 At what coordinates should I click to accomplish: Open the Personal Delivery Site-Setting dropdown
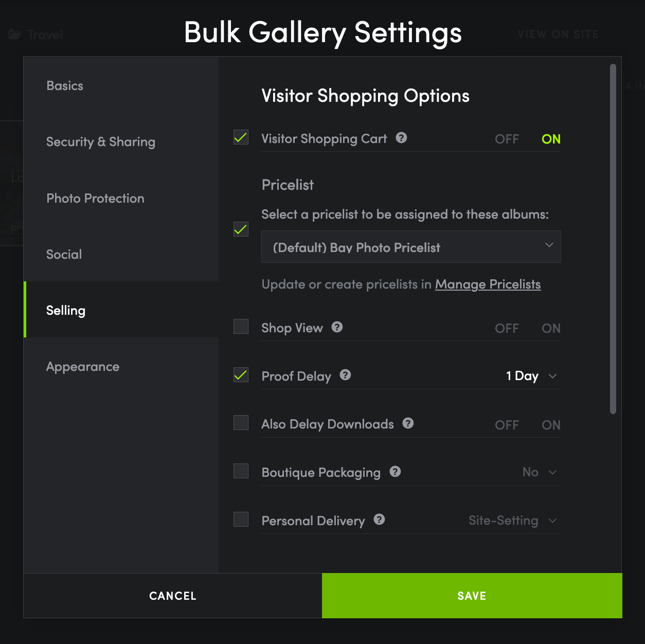coord(513,521)
